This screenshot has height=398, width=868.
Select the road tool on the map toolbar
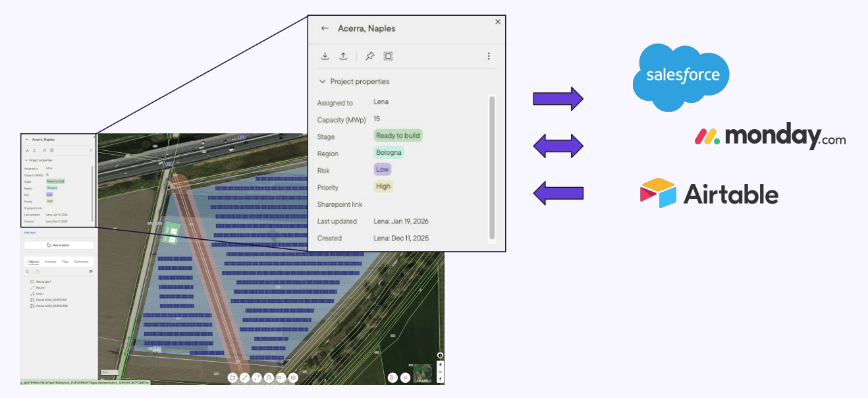pyautogui.click(x=269, y=378)
